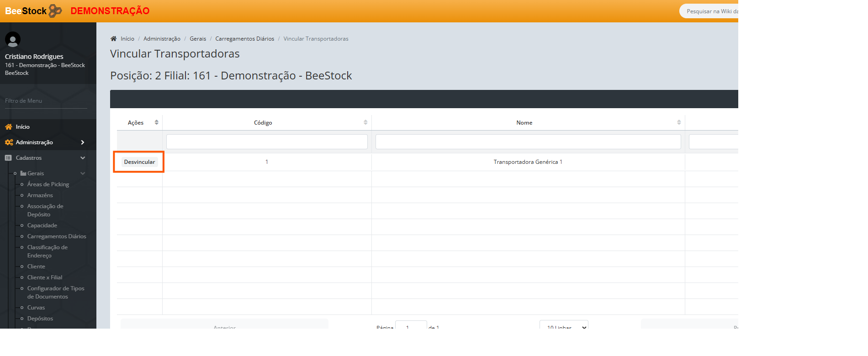Open Carregamentos Diários in sidebar

tap(57, 236)
